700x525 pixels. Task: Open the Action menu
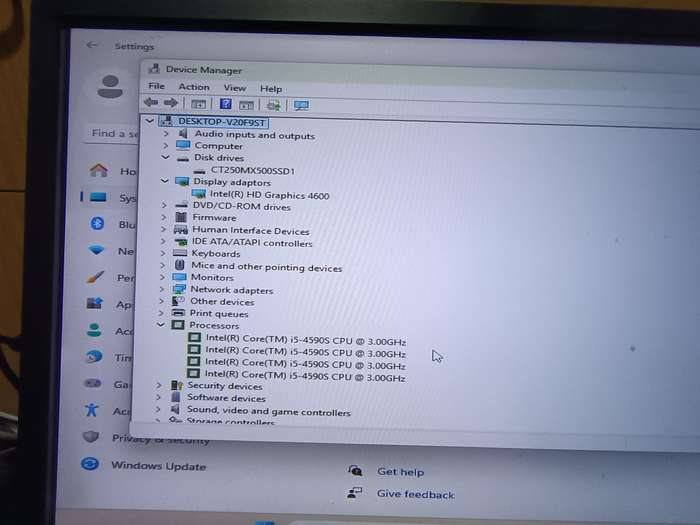pos(194,87)
